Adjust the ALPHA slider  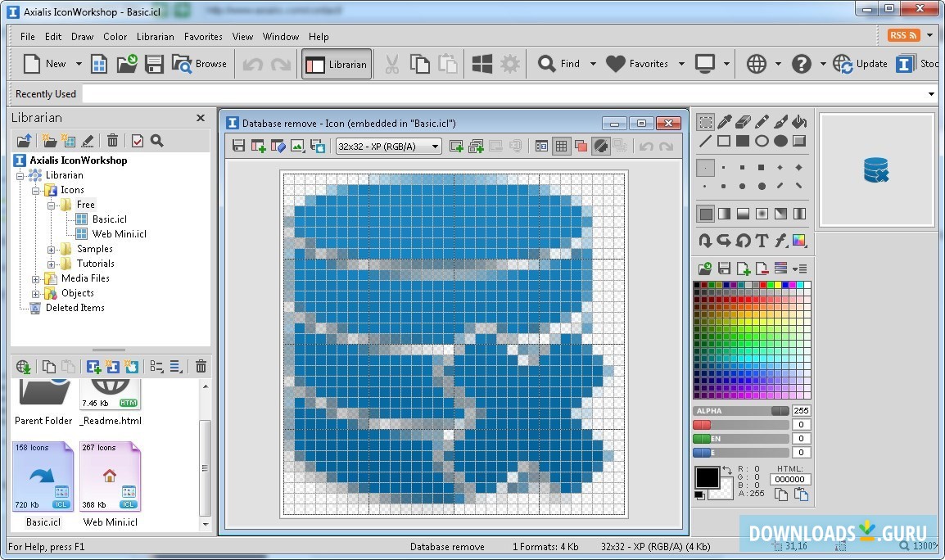click(x=780, y=411)
